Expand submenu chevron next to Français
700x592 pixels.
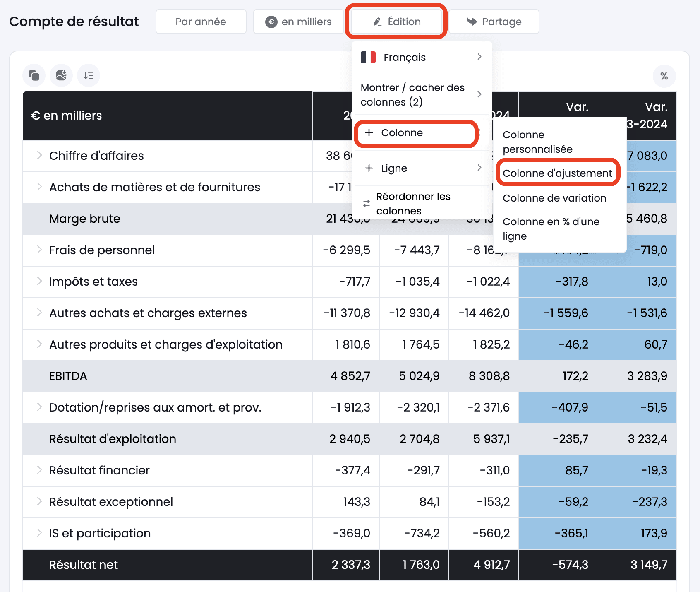[x=479, y=57]
